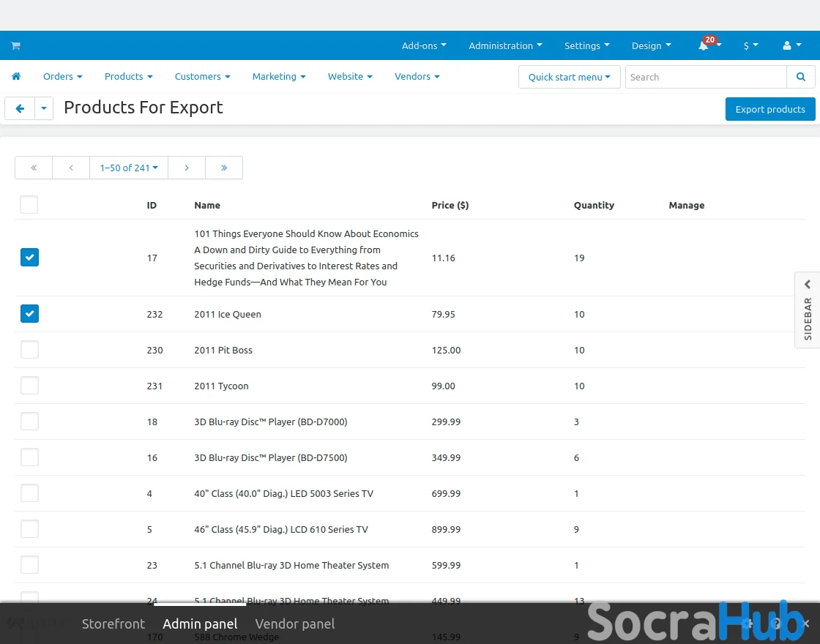Open the 1–50 of 241 pagination dropdown
The height and width of the screenshot is (644, 820).
(129, 168)
